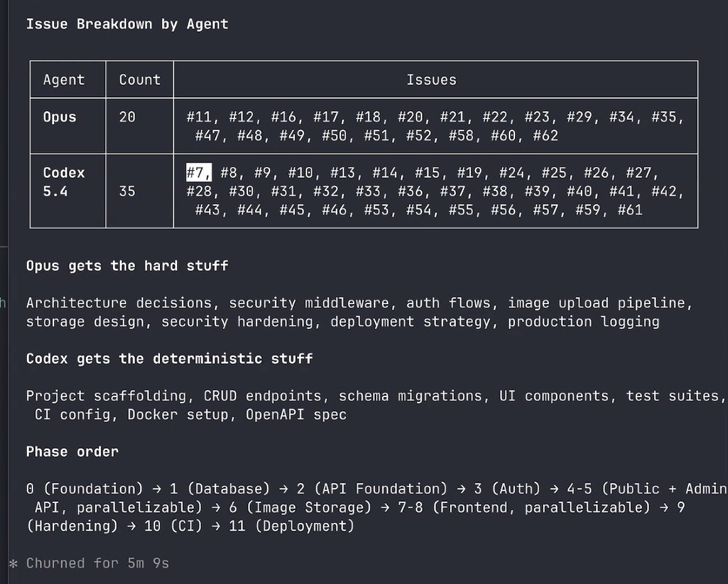Click issue #62 in Opus row
Screen dimensions: 728x584
(545, 136)
